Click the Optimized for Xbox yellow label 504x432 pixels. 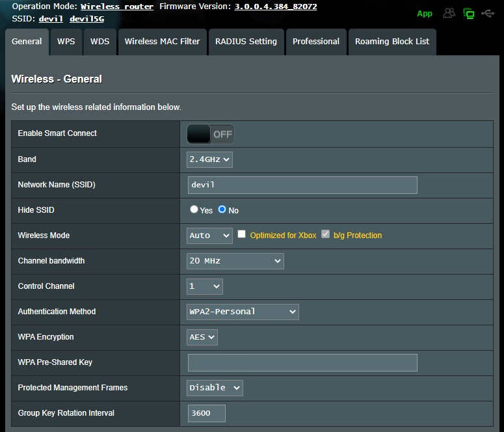pos(283,236)
